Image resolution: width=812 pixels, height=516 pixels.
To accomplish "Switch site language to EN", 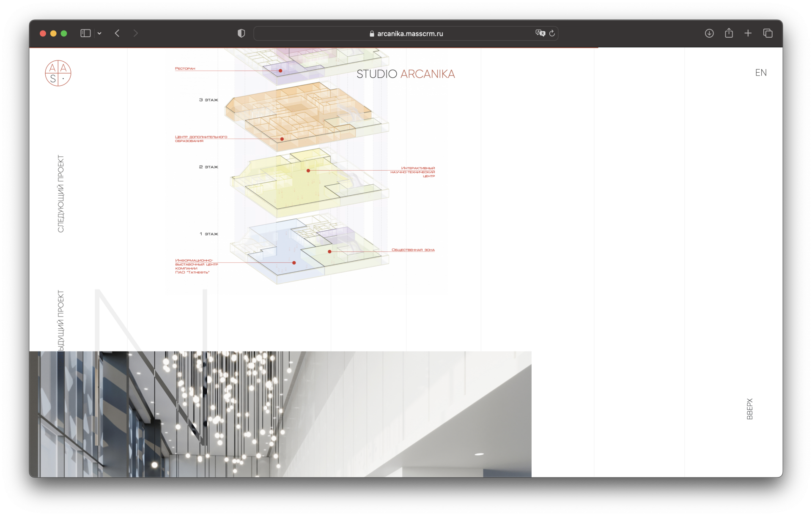I will (x=761, y=73).
